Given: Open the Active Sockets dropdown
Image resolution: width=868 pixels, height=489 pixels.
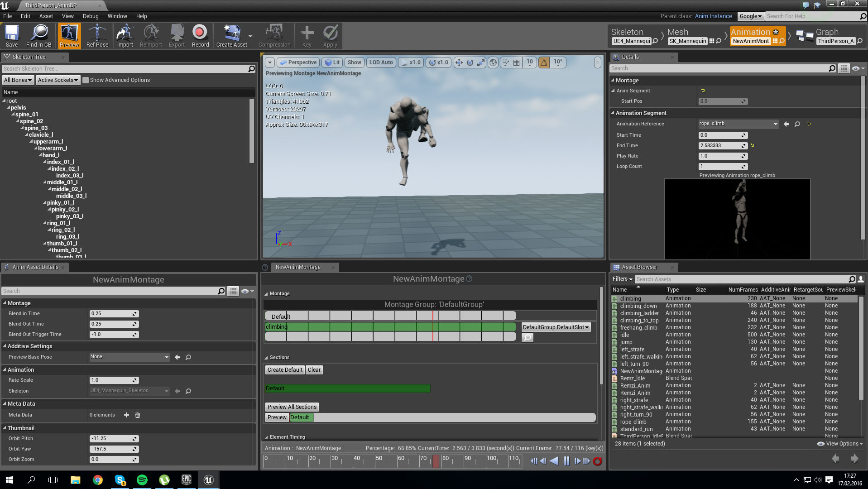Looking at the screenshot, I should point(58,80).
